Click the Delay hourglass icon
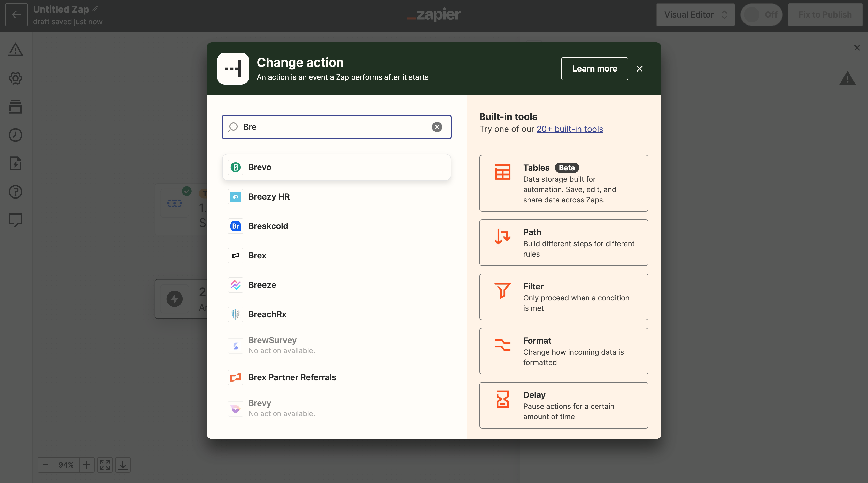Screen dimensions: 868x483 [x=502, y=399]
